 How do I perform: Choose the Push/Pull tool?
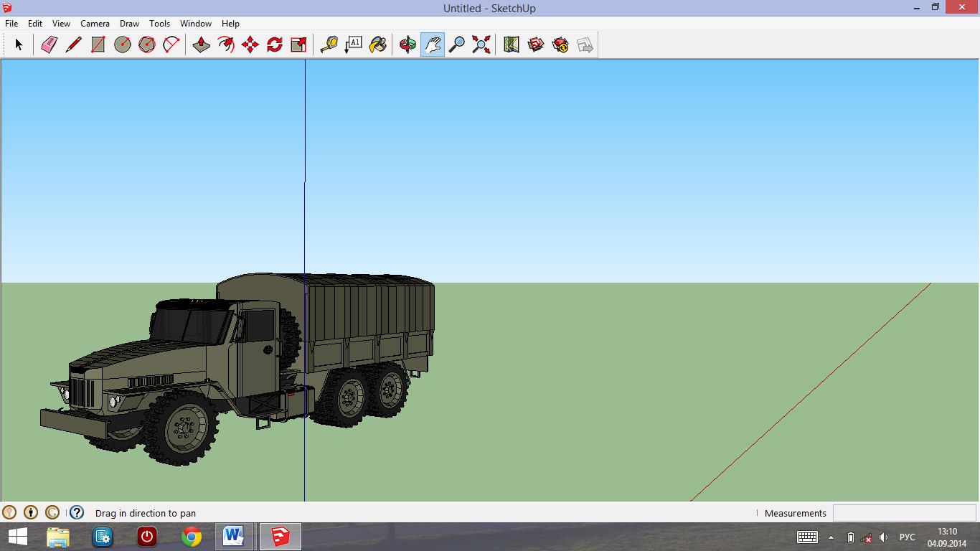coord(202,44)
